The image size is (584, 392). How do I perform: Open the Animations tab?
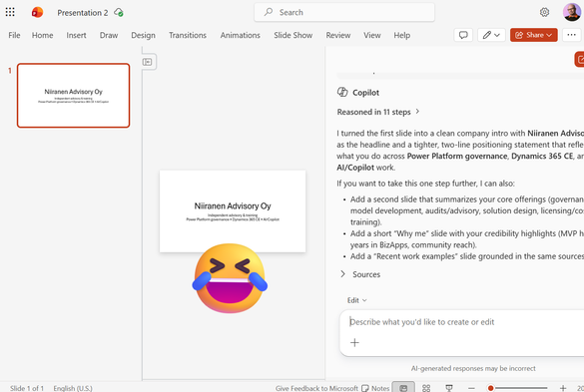pyautogui.click(x=241, y=35)
